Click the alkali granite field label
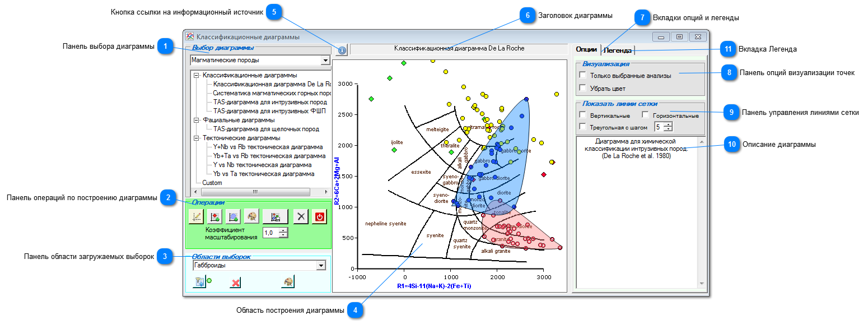Image resolution: width=868 pixels, height=324 pixels. [x=496, y=251]
